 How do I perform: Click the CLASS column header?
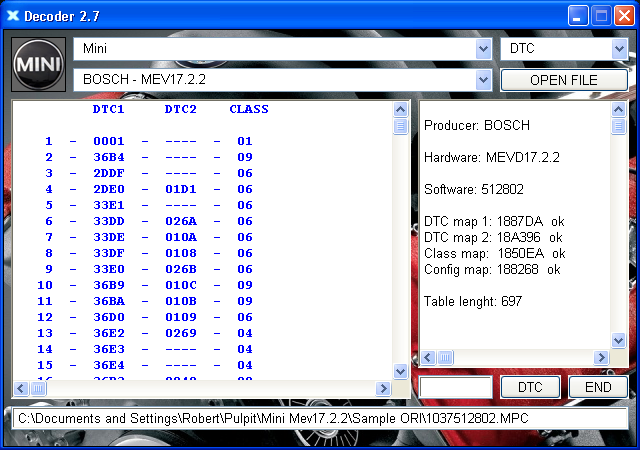click(249, 109)
